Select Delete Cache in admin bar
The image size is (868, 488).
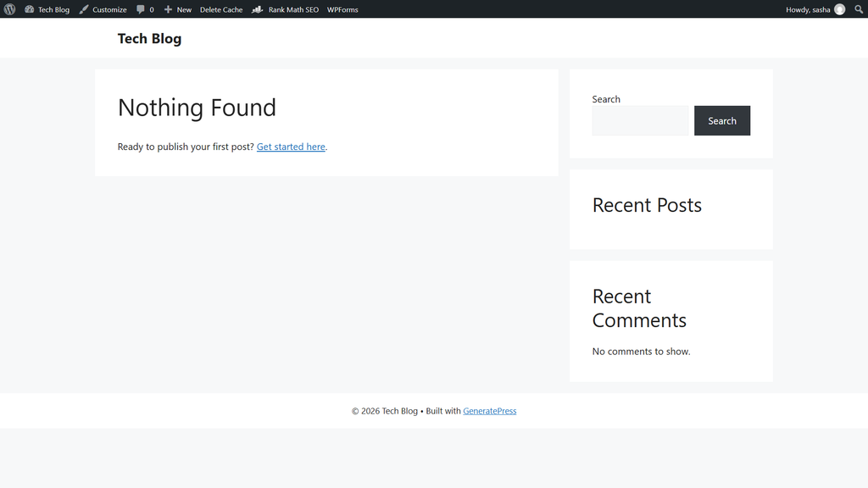[221, 9]
